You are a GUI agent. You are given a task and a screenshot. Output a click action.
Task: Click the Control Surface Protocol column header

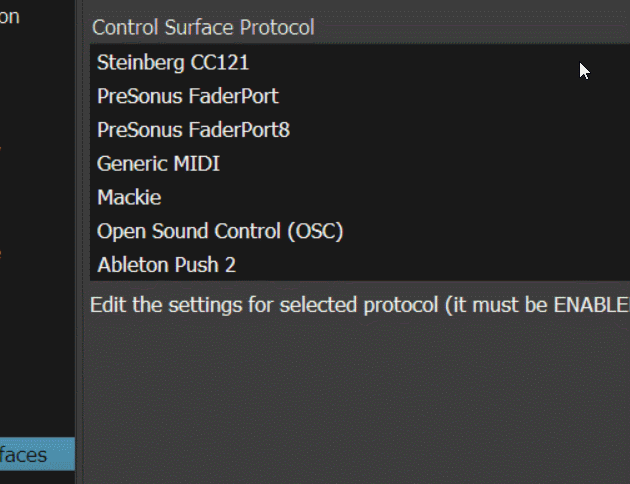pyautogui.click(x=203, y=27)
